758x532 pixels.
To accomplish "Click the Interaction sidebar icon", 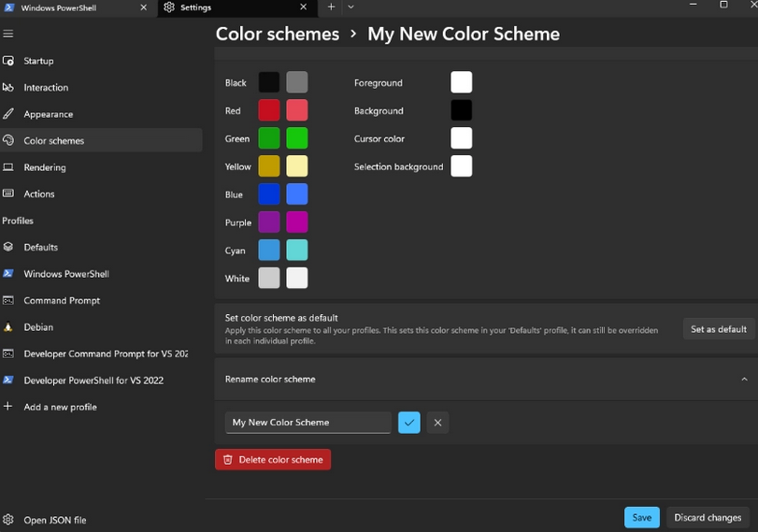I will [8, 88].
